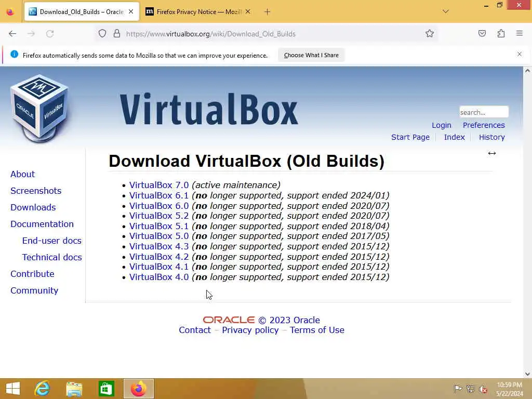532x399 pixels.
Task: Go back to the previous page
Action: 12,34
